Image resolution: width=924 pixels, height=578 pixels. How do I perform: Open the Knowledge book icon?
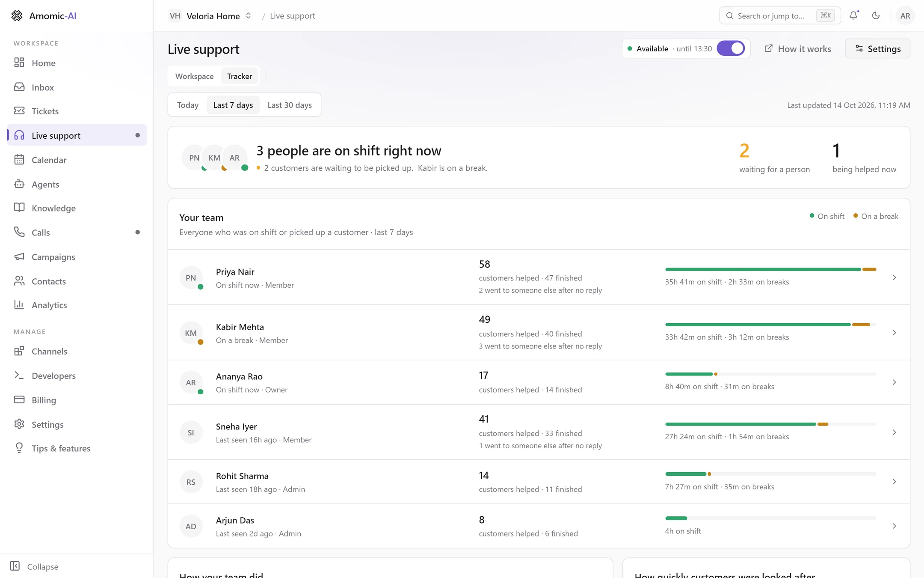point(19,208)
